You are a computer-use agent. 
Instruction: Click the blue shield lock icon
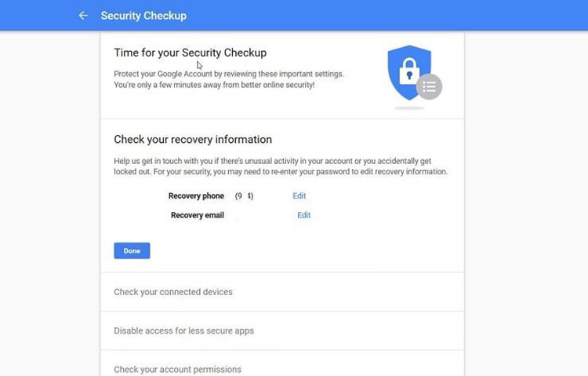point(408,71)
